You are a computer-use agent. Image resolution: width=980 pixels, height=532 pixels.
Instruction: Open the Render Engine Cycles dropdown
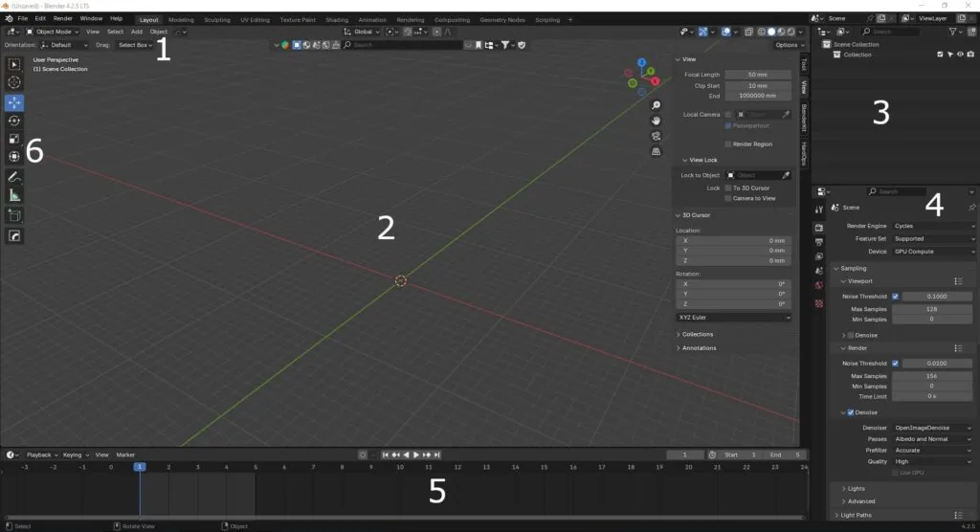click(932, 227)
